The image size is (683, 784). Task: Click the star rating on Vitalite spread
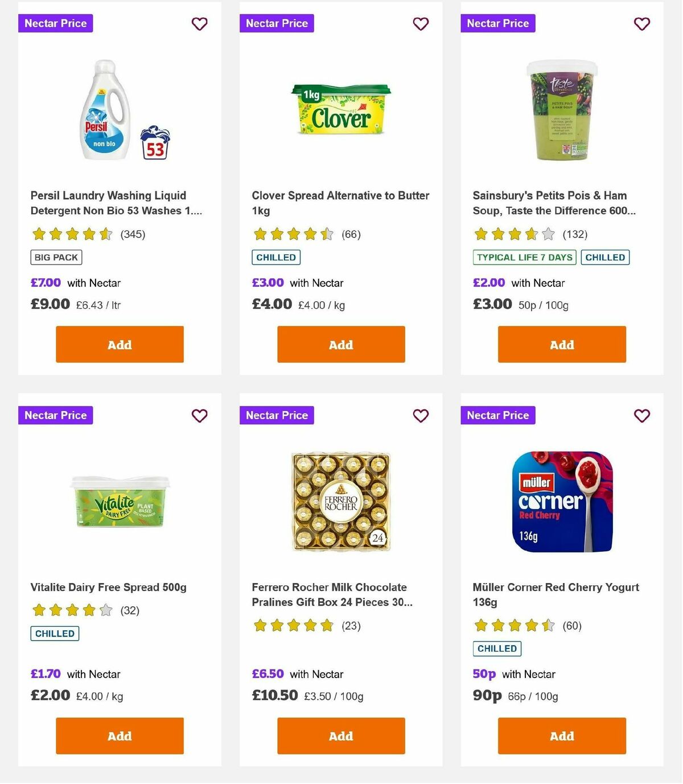(71, 610)
